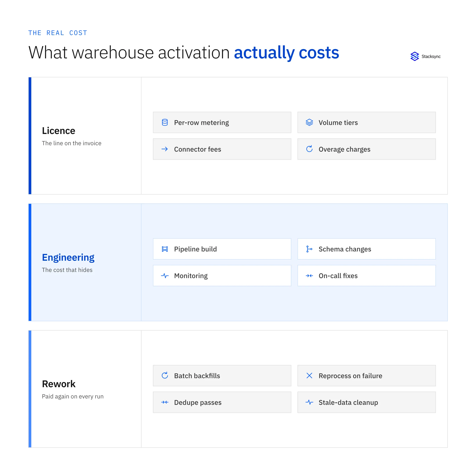Screen dimensions: 476x476
Task: Select the Schema changes label
Action: click(x=345, y=249)
